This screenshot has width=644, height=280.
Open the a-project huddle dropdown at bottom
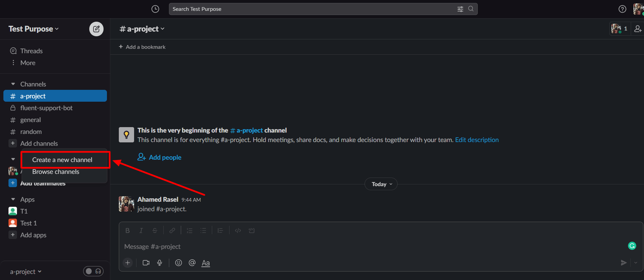[26, 272]
